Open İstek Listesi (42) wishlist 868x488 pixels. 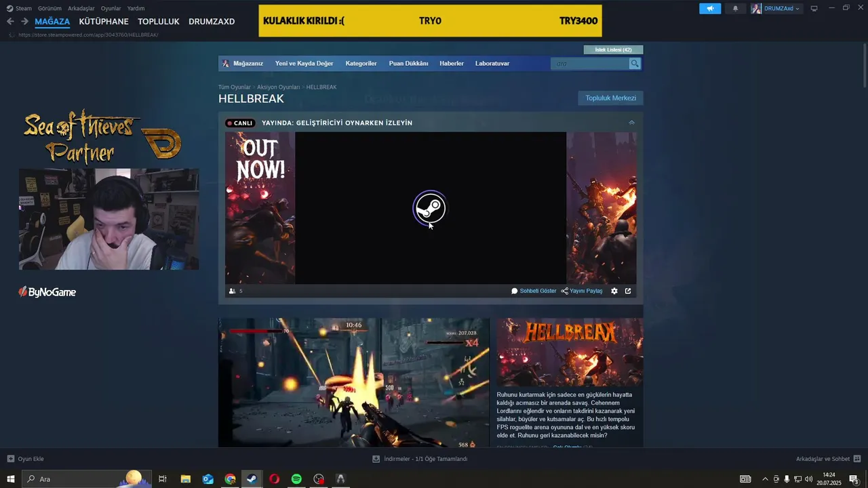[613, 49]
